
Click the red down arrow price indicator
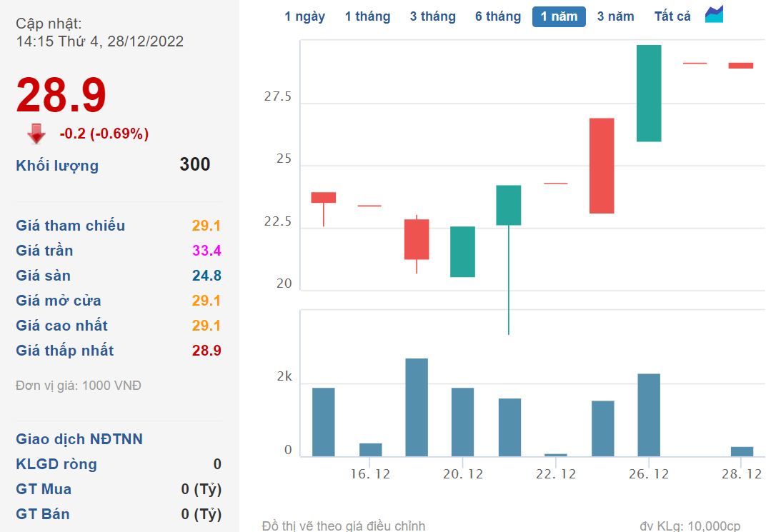pos(36,134)
